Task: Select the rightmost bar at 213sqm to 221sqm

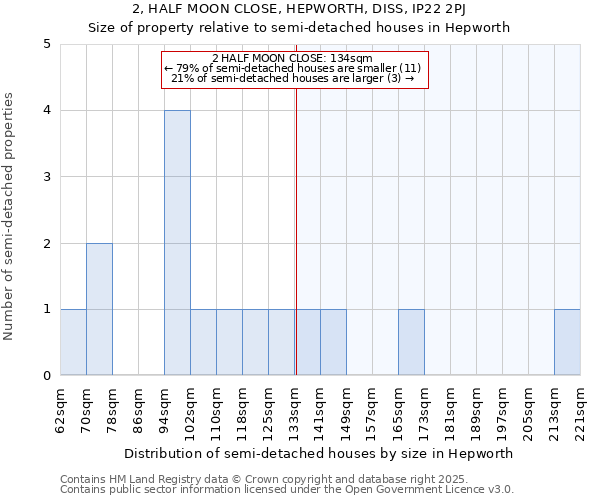Action: click(x=567, y=342)
